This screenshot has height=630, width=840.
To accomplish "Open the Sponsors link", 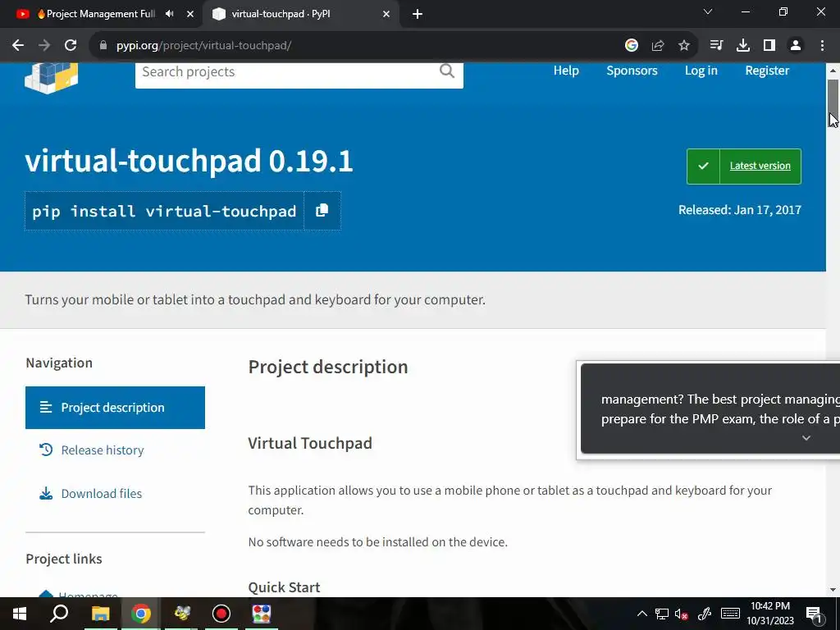I will coord(632,71).
